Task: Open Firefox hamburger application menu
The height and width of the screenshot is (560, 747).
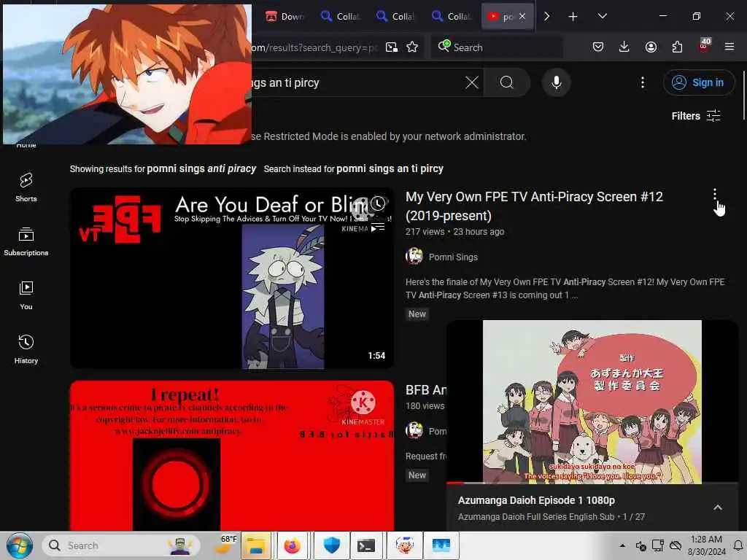Action: coord(729,47)
